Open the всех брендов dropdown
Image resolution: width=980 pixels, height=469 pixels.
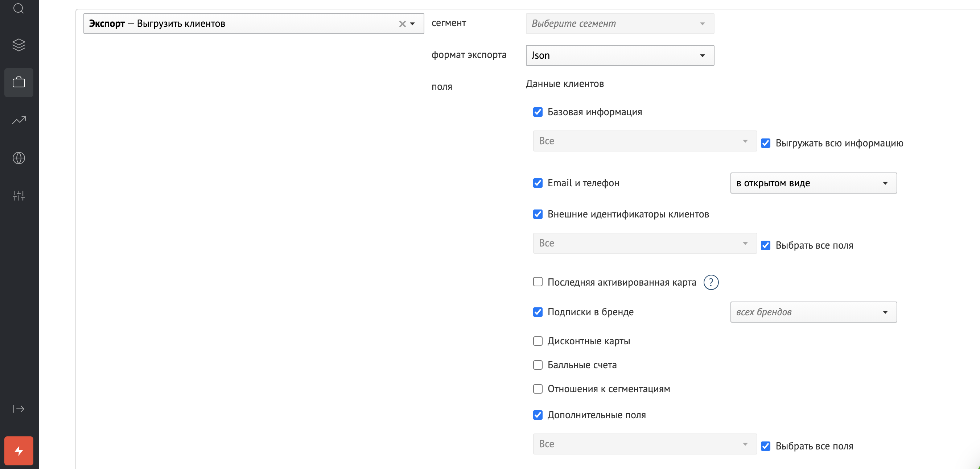click(x=814, y=312)
